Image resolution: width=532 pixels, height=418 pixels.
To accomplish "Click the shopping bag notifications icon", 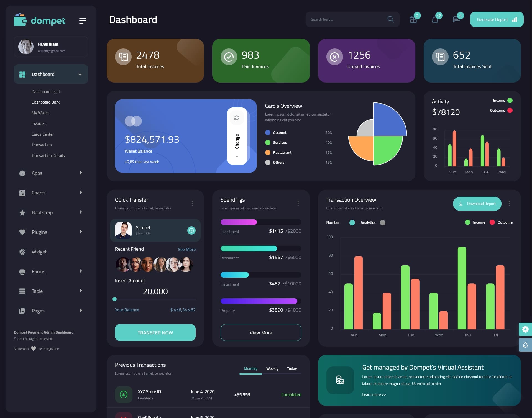I will click(x=413, y=19).
